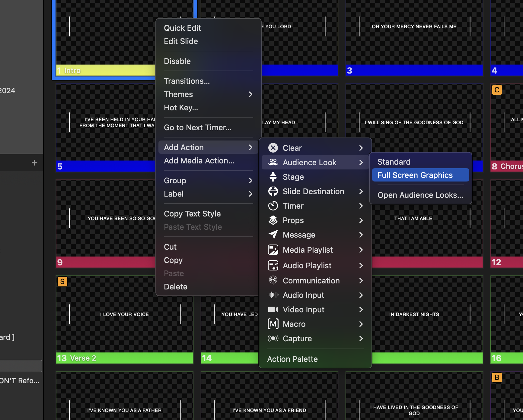Select Standard audience look
This screenshot has width=523, height=420.
point(420,162)
